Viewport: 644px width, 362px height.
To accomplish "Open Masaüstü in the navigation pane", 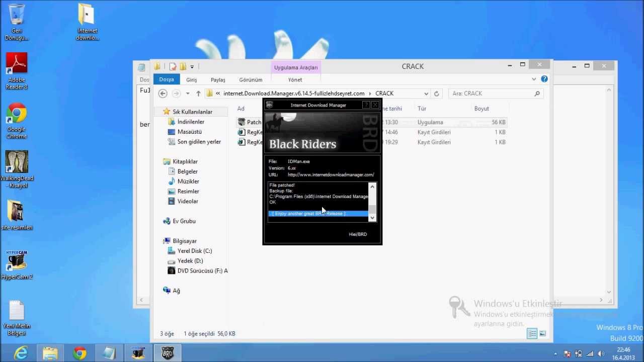I will (x=189, y=132).
